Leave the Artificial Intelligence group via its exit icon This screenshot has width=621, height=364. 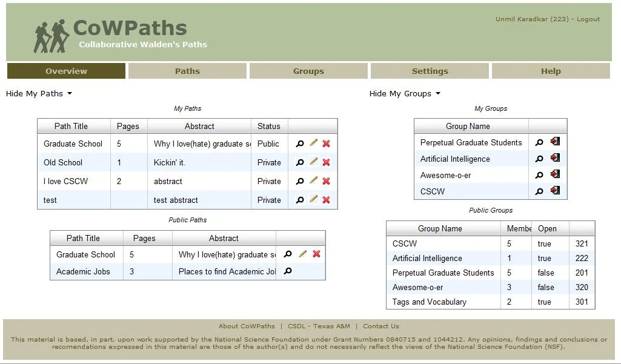(x=554, y=159)
